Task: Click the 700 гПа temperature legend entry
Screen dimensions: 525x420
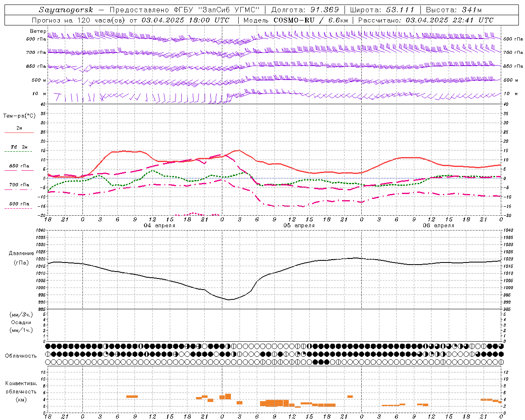Action: 19,185
